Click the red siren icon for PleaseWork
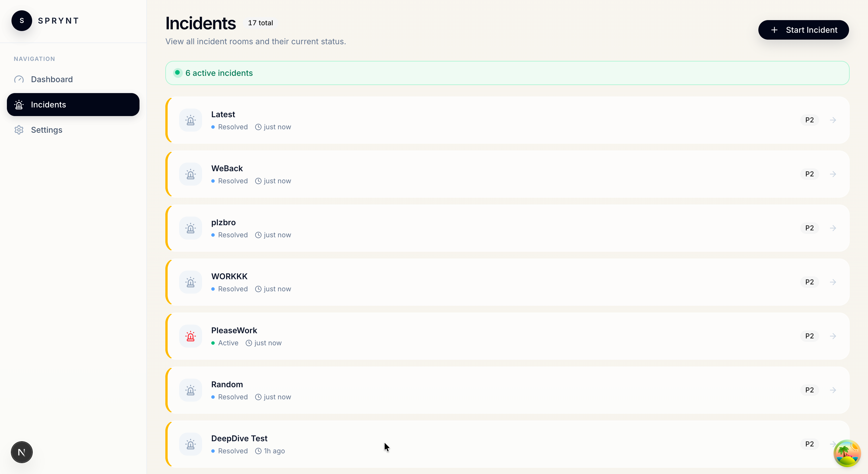The width and height of the screenshot is (868, 474). [190, 336]
